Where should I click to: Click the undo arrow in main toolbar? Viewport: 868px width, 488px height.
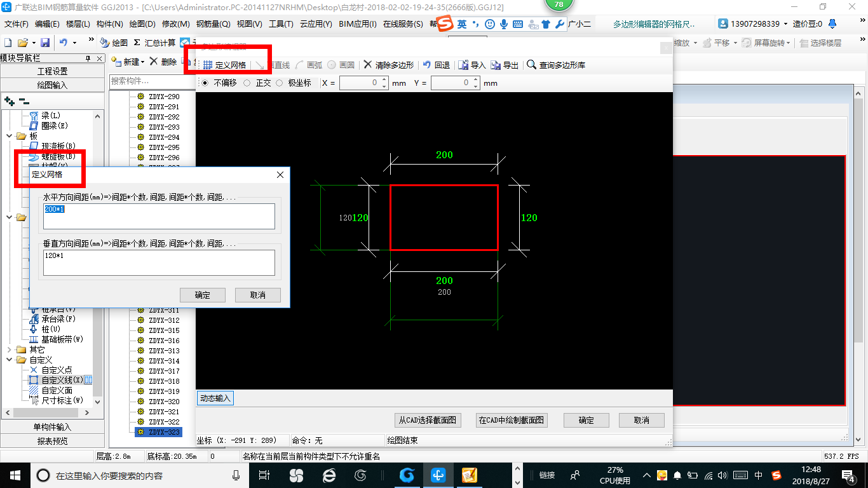(64, 43)
